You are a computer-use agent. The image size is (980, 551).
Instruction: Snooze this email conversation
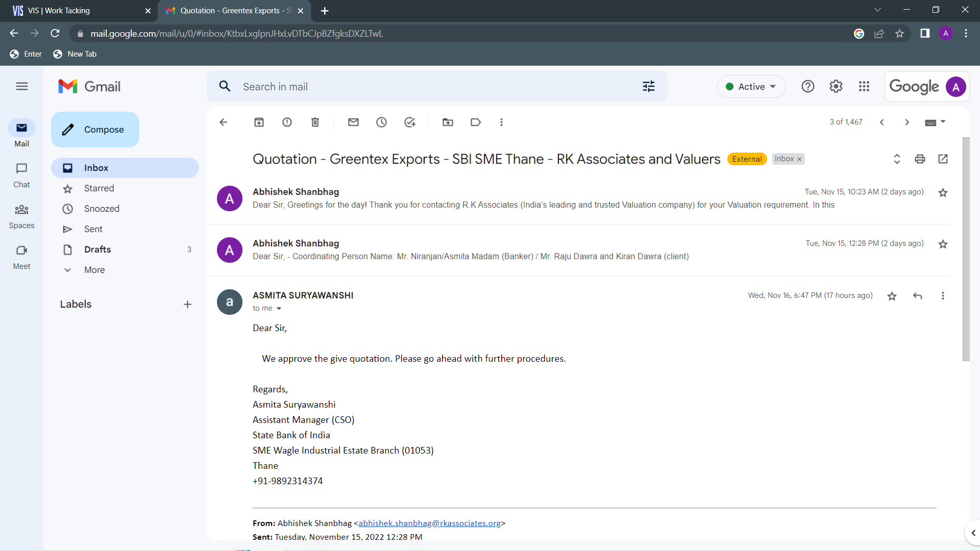point(381,122)
